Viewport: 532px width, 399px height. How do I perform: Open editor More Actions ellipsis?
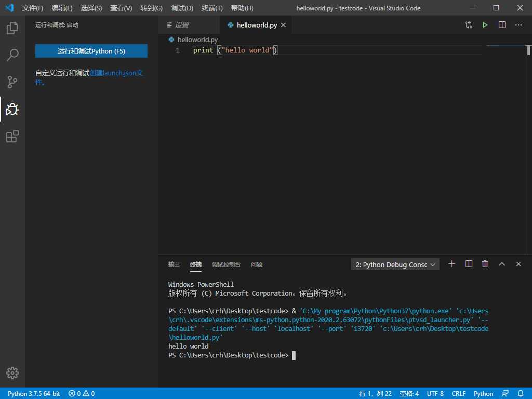click(x=519, y=25)
